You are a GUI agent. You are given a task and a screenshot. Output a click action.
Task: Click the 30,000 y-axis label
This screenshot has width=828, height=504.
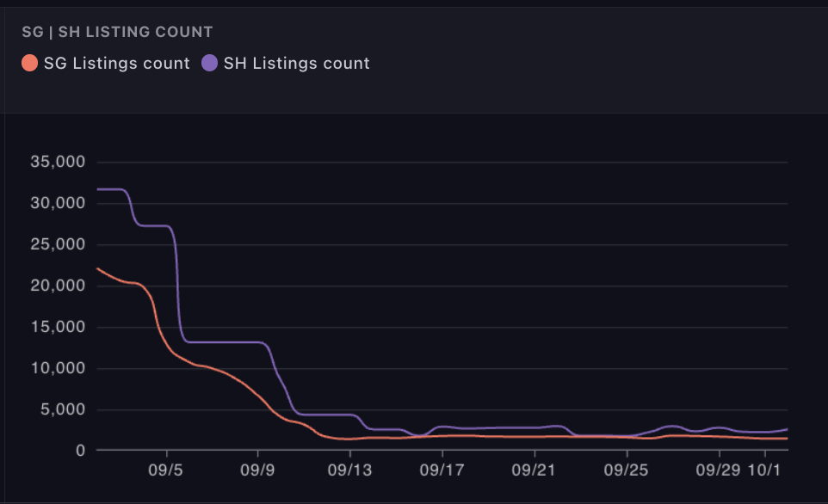(x=57, y=203)
